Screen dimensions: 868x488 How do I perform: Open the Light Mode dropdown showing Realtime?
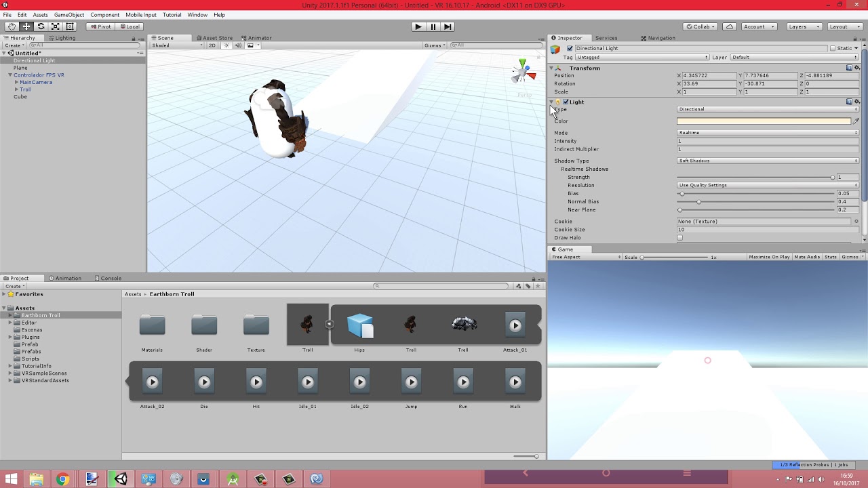768,133
